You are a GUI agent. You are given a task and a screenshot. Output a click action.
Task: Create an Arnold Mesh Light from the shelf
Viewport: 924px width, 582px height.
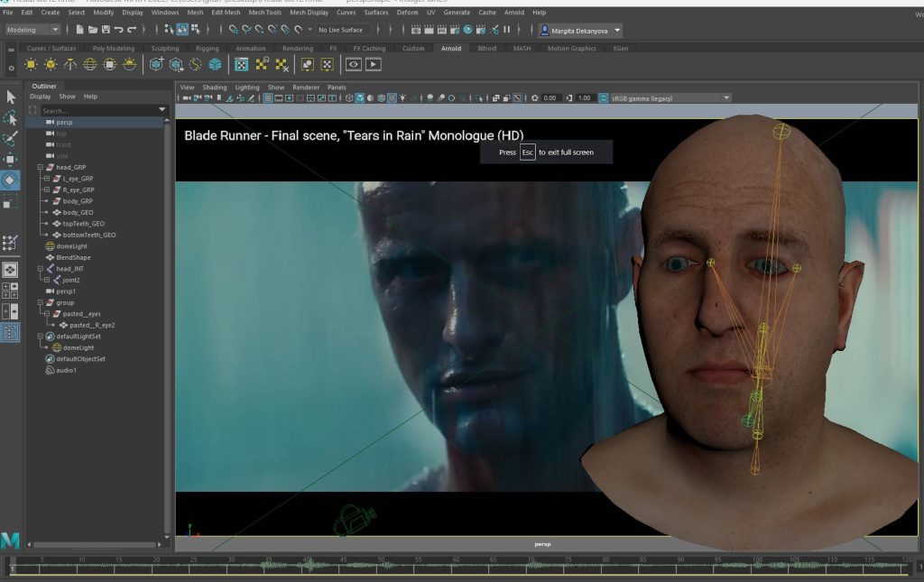51,65
